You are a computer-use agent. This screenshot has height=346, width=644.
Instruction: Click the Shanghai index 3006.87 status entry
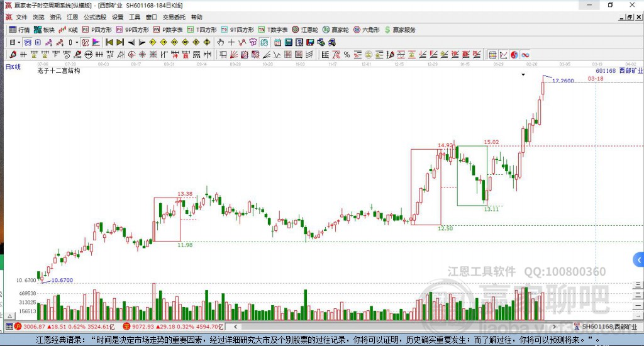pos(66,326)
